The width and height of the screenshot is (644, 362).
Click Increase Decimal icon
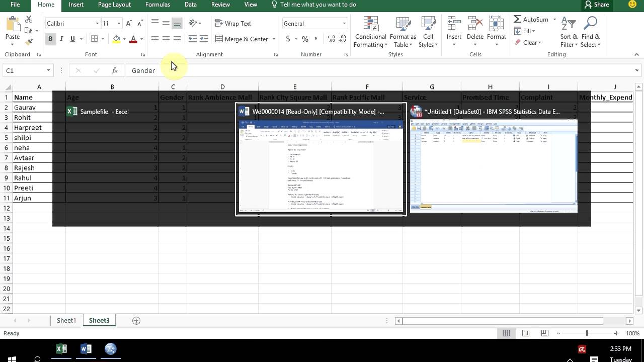(x=331, y=39)
